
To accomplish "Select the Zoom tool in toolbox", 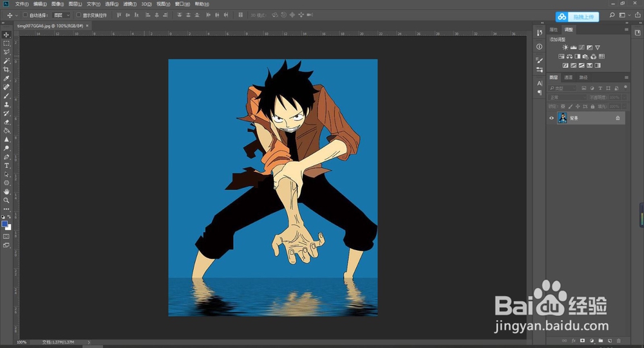I will click(x=6, y=200).
